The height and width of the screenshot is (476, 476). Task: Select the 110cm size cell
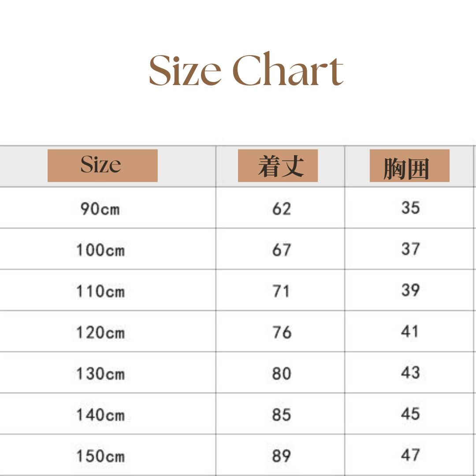click(100, 291)
